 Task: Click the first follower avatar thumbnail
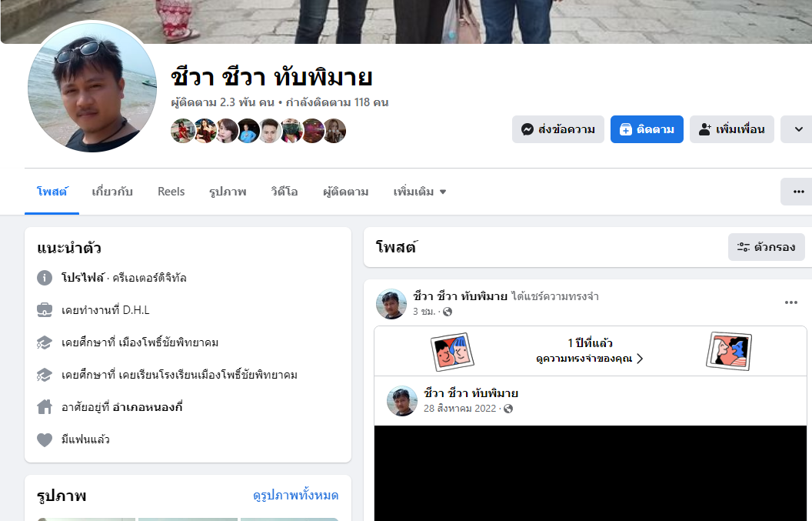(182, 131)
